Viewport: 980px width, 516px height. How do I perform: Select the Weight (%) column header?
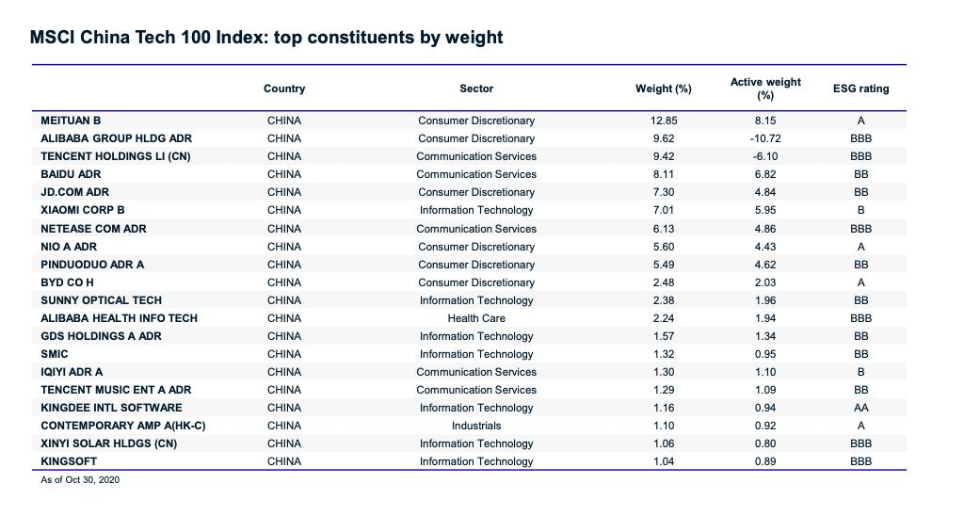(x=663, y=89)
